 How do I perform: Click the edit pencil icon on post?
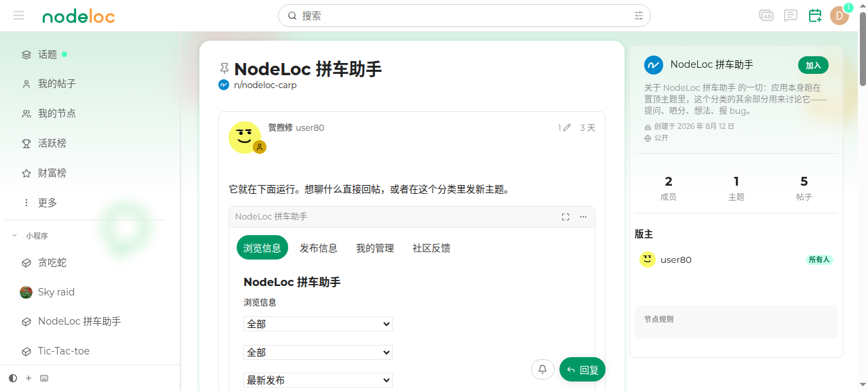567,127
